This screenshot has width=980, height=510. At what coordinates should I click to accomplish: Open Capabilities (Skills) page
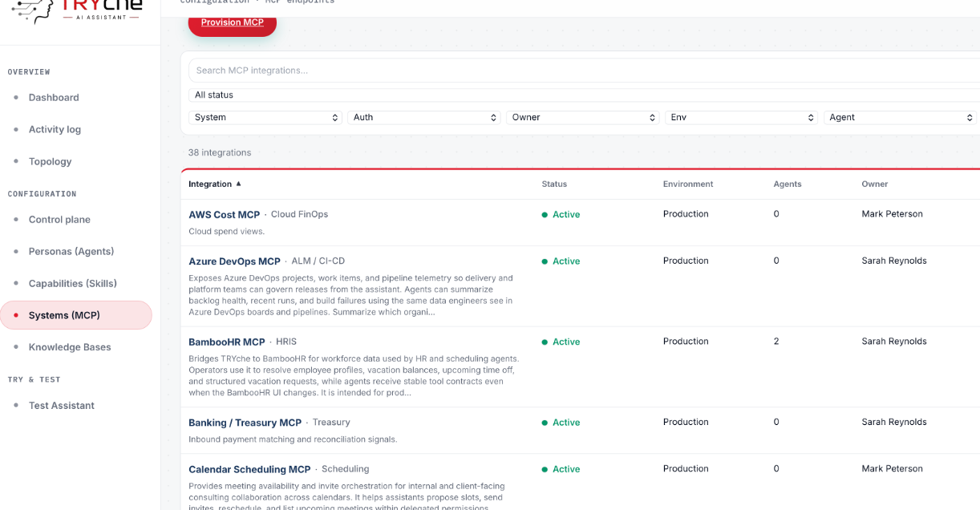73,283
